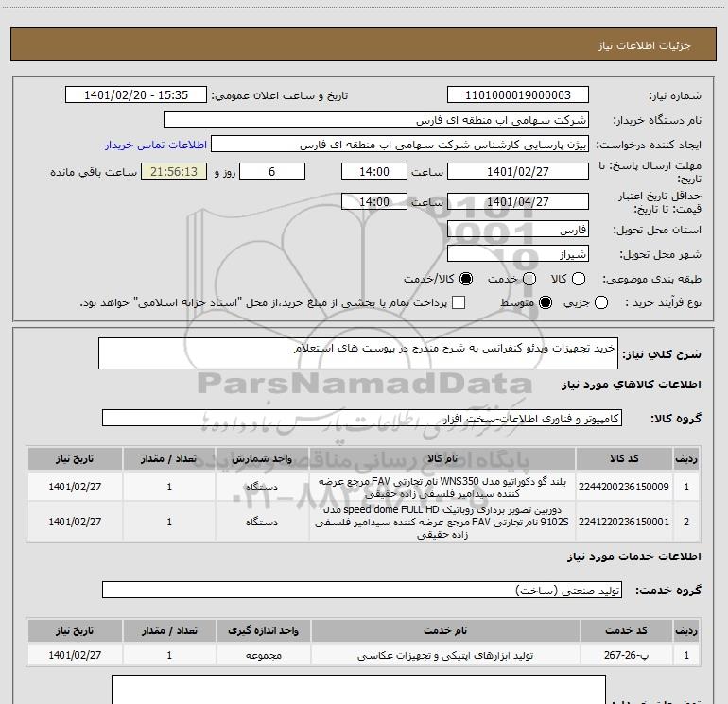Screen dimensions: 728x704
Task: Click the delivery province field فارس
Action: coord(518,230)
